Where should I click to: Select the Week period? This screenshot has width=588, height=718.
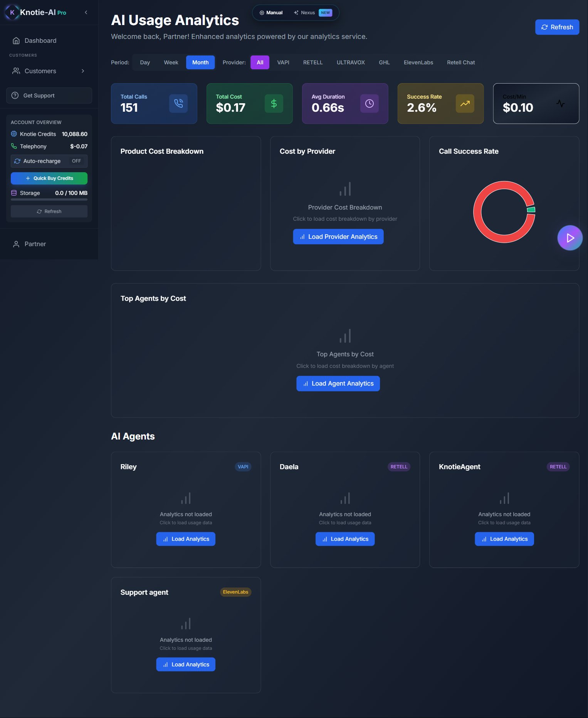pyautogui.click(x=171, y=62)
